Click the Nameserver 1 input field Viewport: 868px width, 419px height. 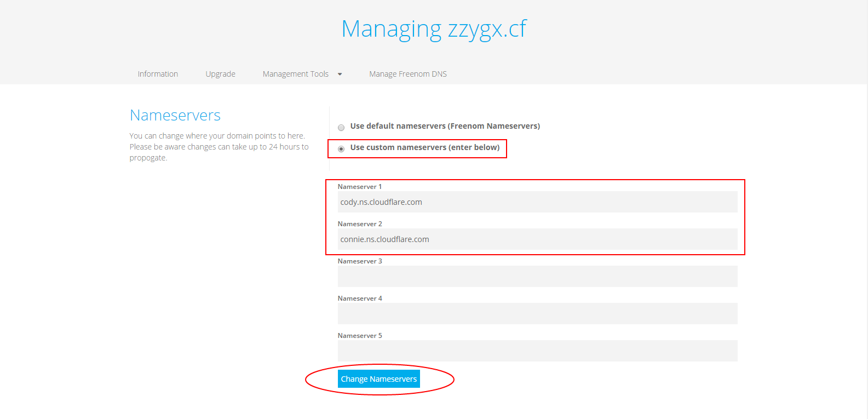(537, 202)
